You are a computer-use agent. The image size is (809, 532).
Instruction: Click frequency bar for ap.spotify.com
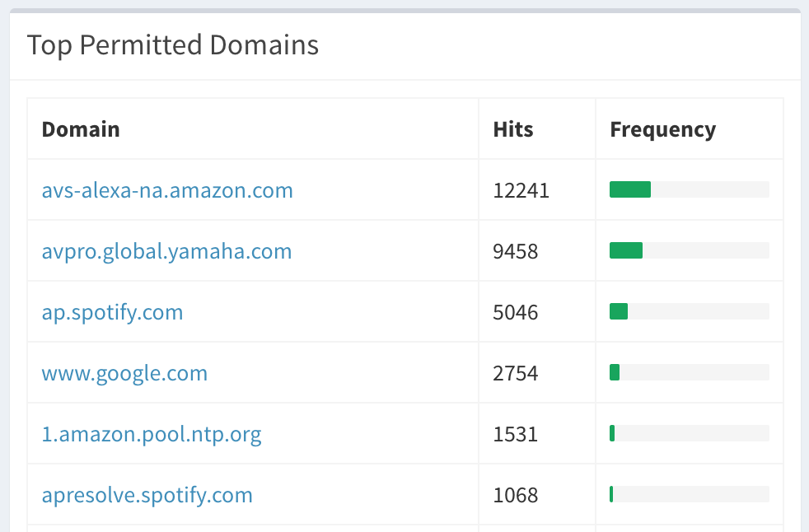pos(690,311)
